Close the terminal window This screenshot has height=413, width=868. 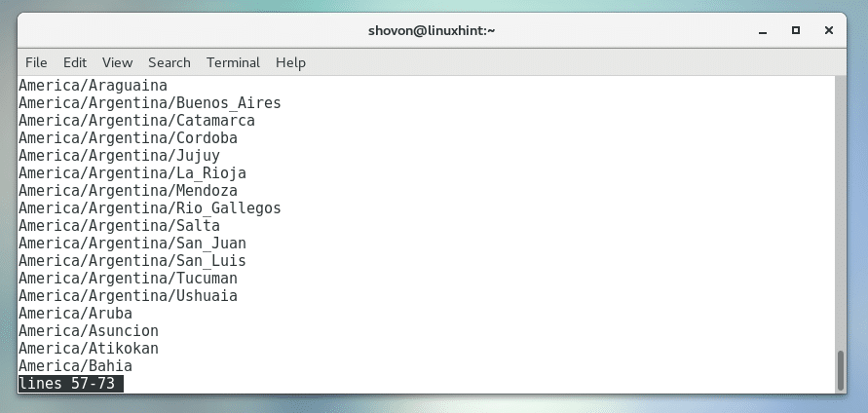(x=828, y=30)
